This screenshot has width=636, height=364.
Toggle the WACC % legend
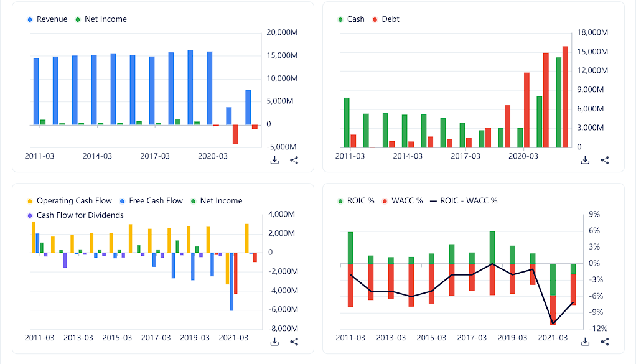tap(403, 200)
